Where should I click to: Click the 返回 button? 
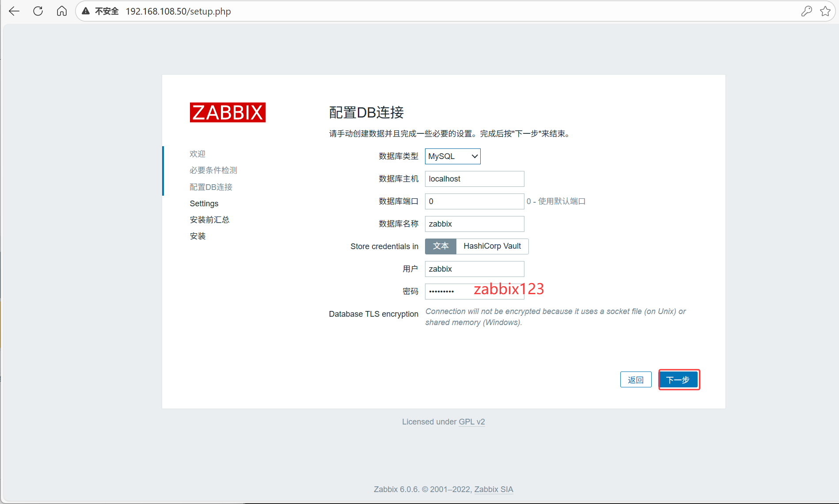(636, 379)
